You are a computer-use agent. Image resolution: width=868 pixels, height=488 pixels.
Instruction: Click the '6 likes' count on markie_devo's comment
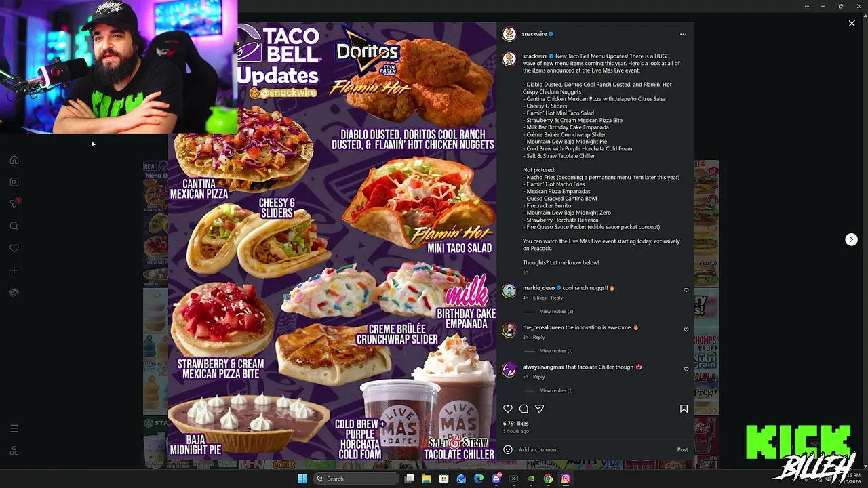539,298
